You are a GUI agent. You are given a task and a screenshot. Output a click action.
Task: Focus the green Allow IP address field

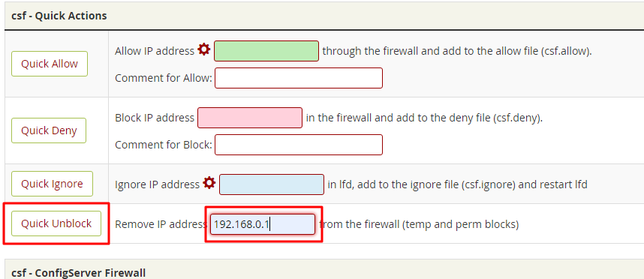coord(266,51)
